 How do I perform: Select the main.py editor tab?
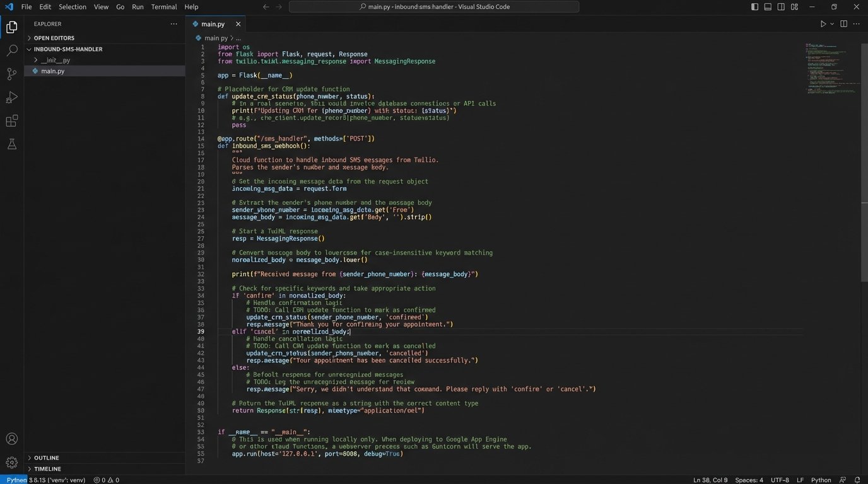point(213,24)
